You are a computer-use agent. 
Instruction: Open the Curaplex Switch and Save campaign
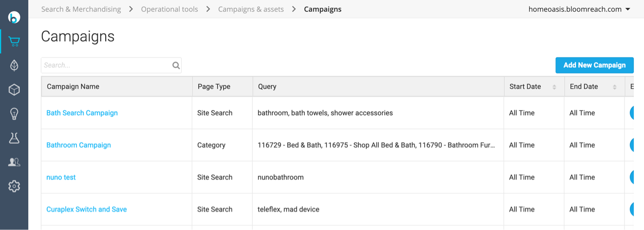(87, 209)
